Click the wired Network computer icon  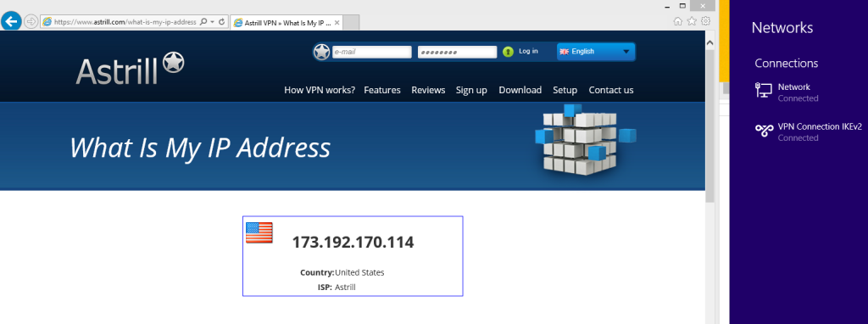click(764, 90)
